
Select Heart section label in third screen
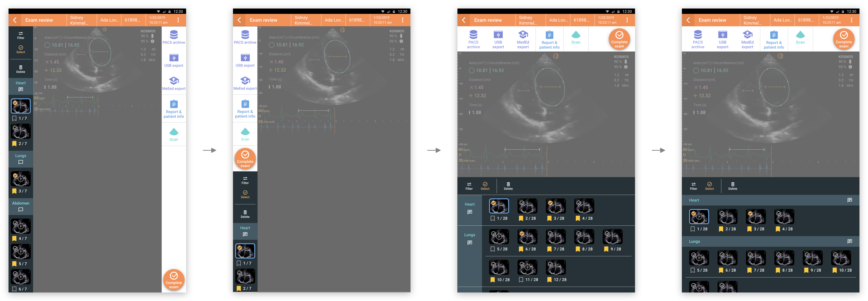tap(469, 204)
